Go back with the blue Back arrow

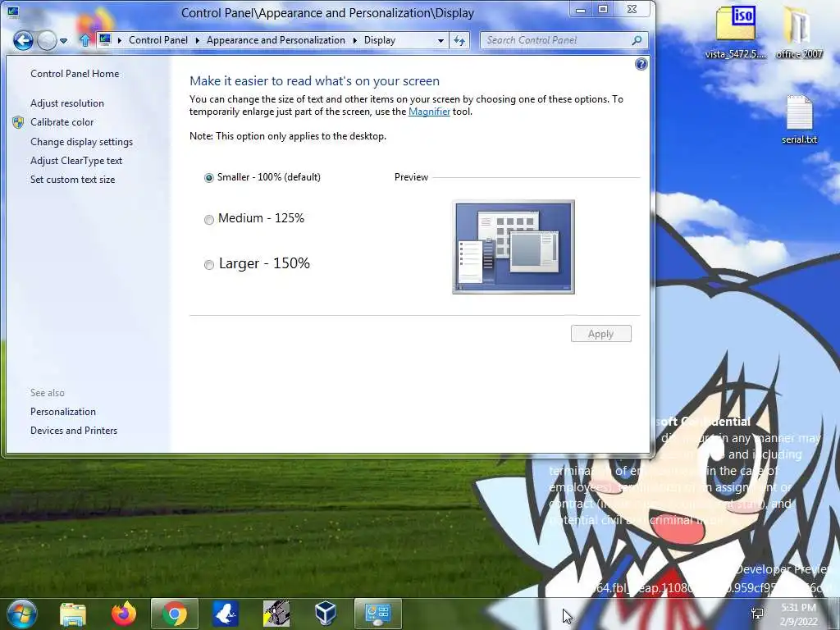[x=23, y=40]
